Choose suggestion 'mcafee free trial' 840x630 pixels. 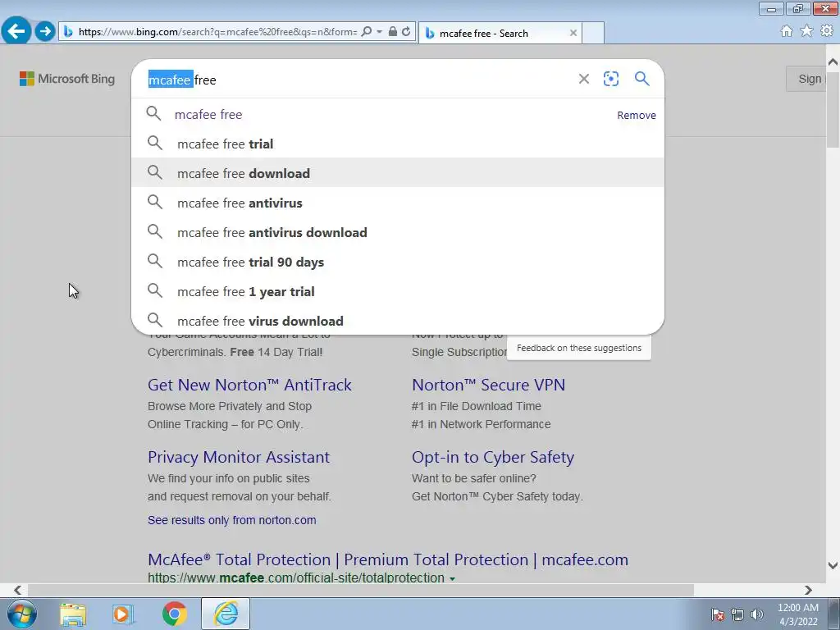pos(398,144)
